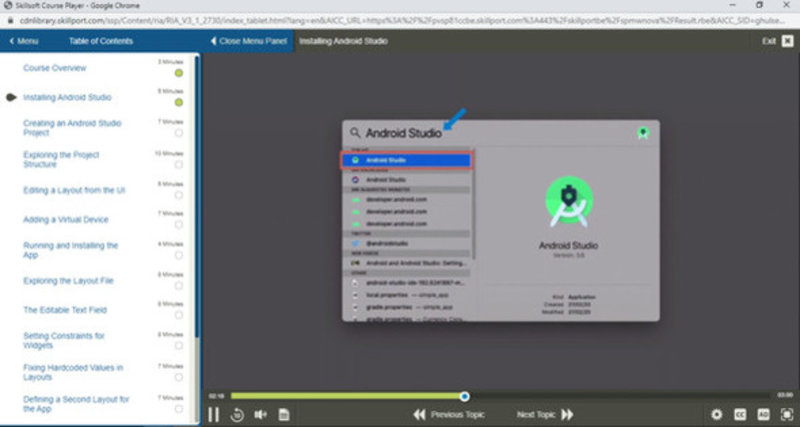Viewport: 800px width, 427px height.
Task: Select the Table of Contents tab
Action: click(x=101, y=41)
